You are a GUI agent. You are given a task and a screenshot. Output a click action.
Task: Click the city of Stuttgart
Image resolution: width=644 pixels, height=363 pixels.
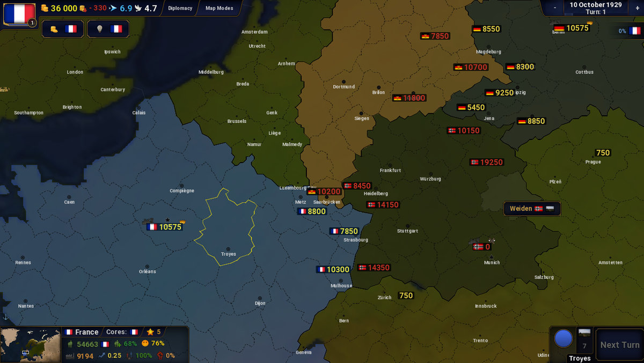click(407, 231)
